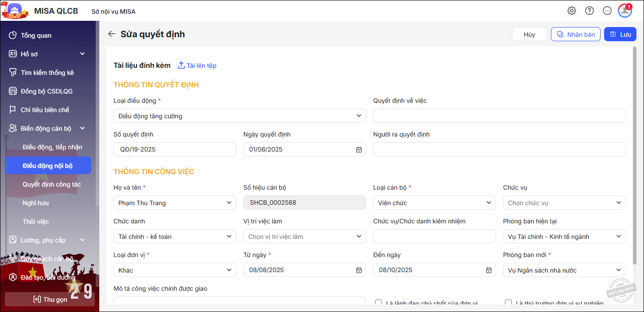
Task: Click the Tổng quan sidebar item
Action: (36, 35)
